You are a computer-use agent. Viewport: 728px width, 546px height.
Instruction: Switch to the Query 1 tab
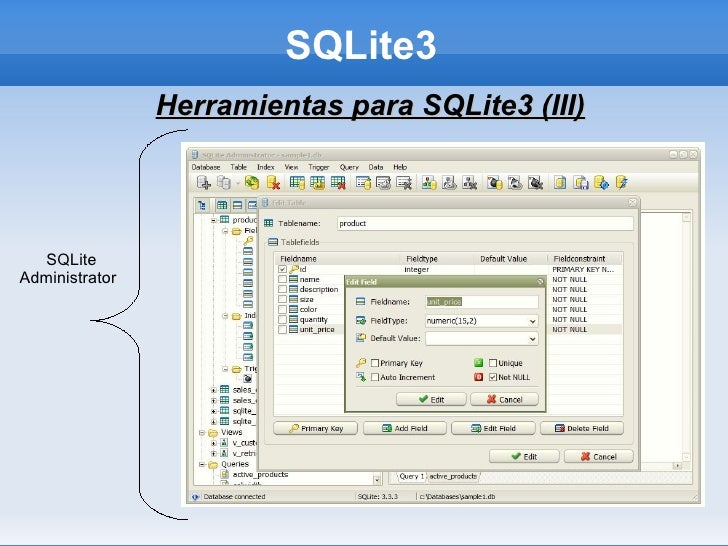click(411, 476)
